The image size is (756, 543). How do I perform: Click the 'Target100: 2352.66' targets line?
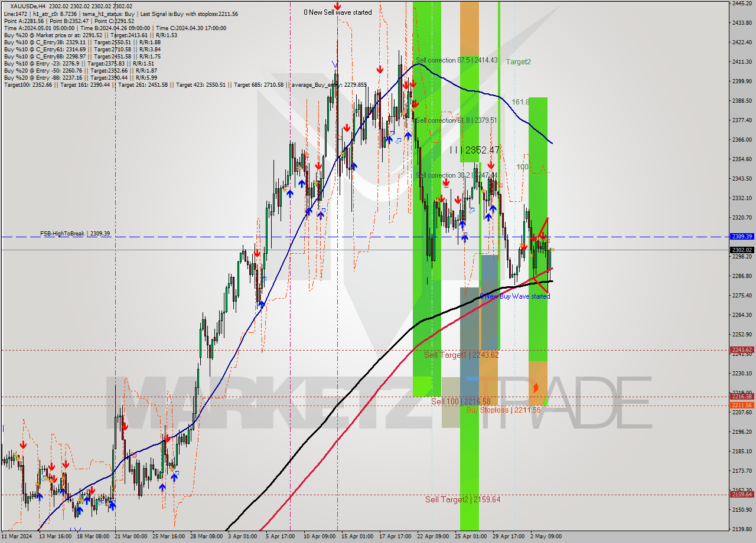click(185, 84)
